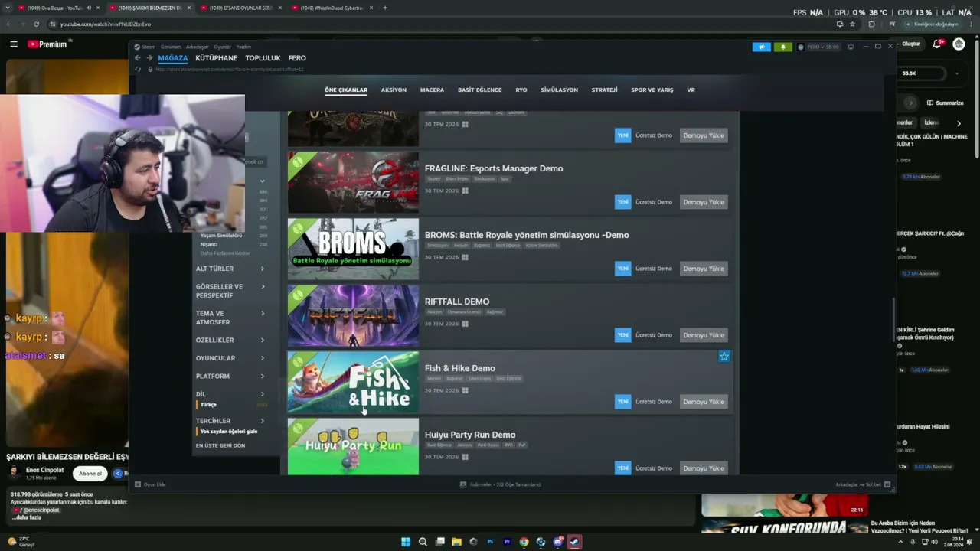The width and height of the screenshot is (980, 551).
Task: Reload the Chrome browser page
Action: (x=36, y=24)
